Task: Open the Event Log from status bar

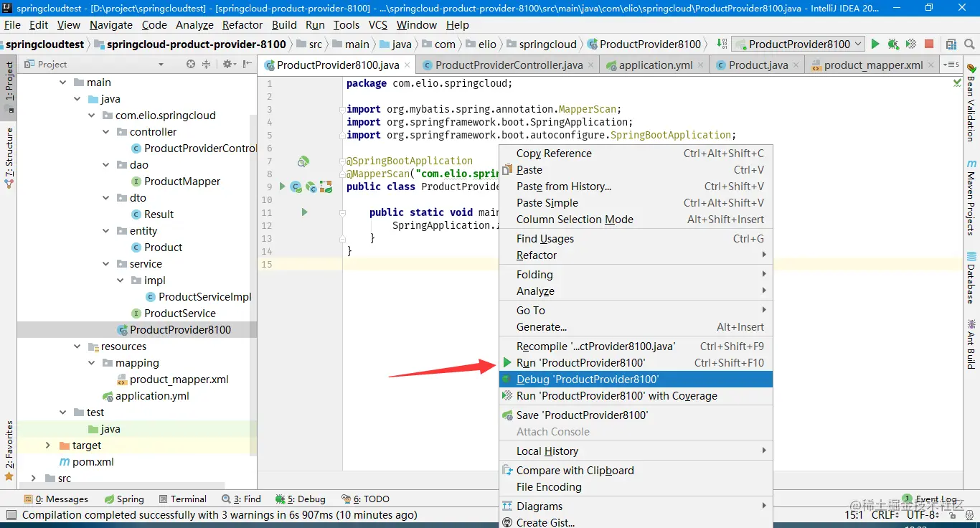Action: [x=929, y=499]
